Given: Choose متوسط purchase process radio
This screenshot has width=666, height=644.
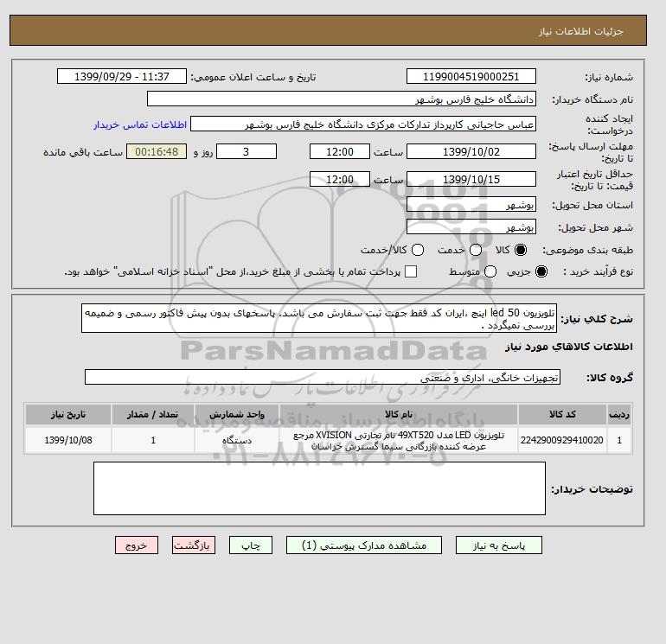Looking at the screenshot, I should 490,271.
